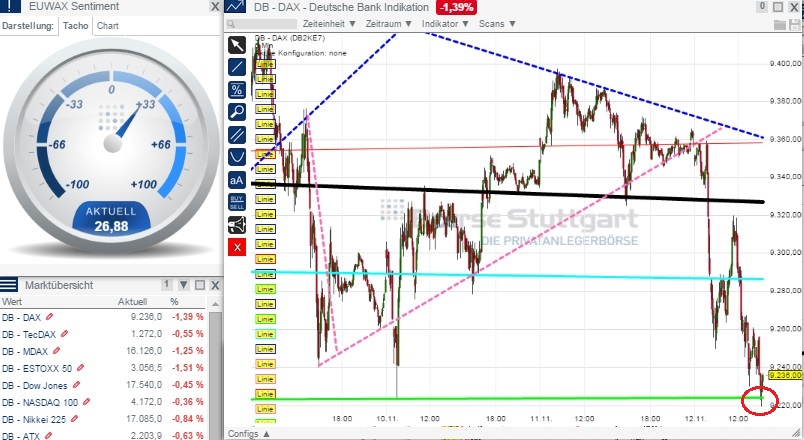The image size is (804, 440).
Task: Activate the magnifier zoom tool
Action: coord(237,112)
